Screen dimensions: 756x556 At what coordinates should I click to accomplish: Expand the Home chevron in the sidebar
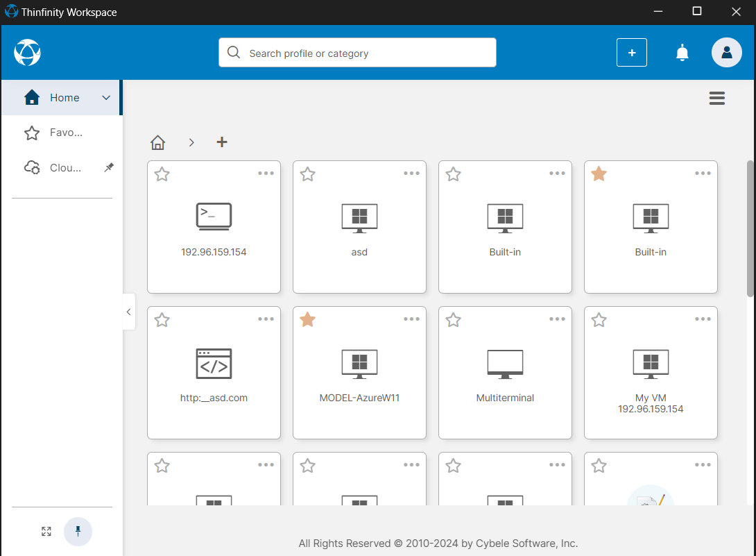click(x=106, y=97)
